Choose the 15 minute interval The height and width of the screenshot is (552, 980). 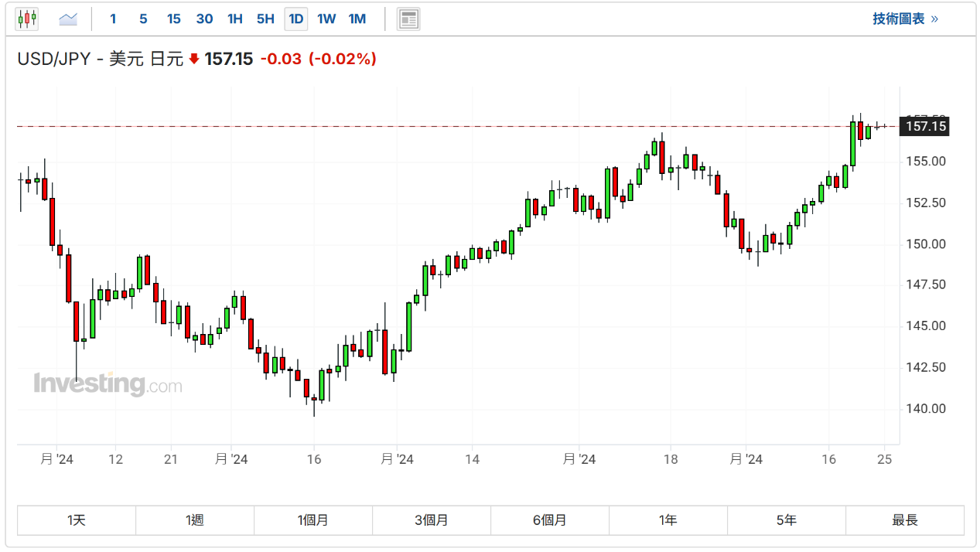(x=173, y=19)
